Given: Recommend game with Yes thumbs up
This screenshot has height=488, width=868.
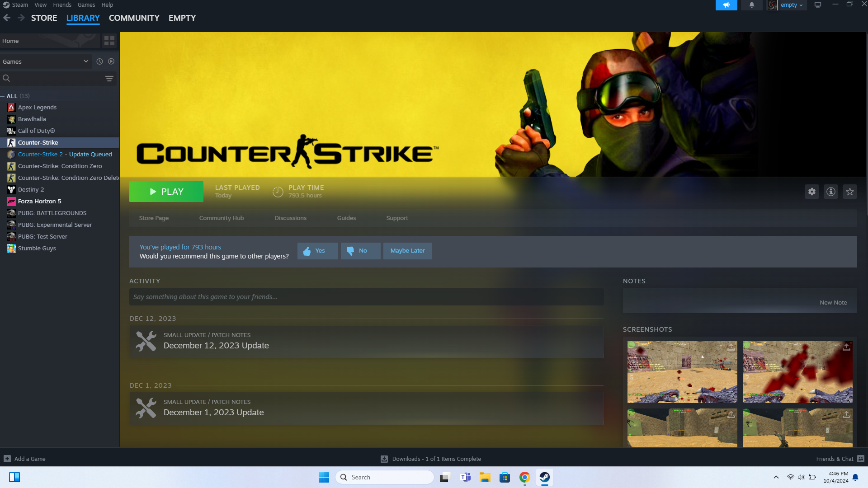Looking at the screenshot, I should click(x=317, y=251).
